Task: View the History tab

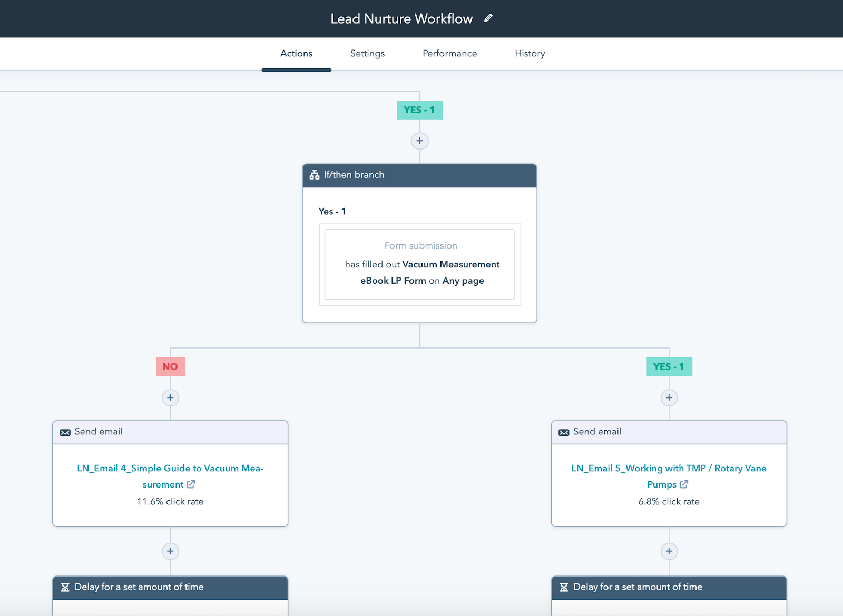Action: tap(530, 53)
